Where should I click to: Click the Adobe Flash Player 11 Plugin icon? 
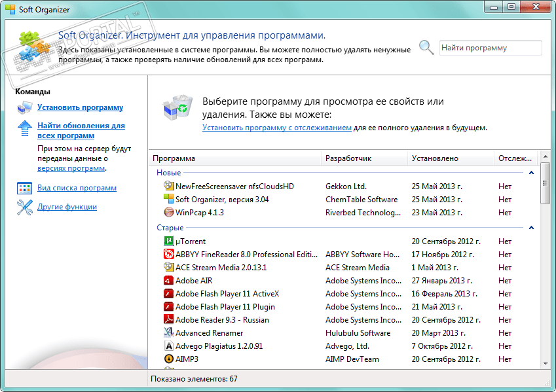pos(168,306)
